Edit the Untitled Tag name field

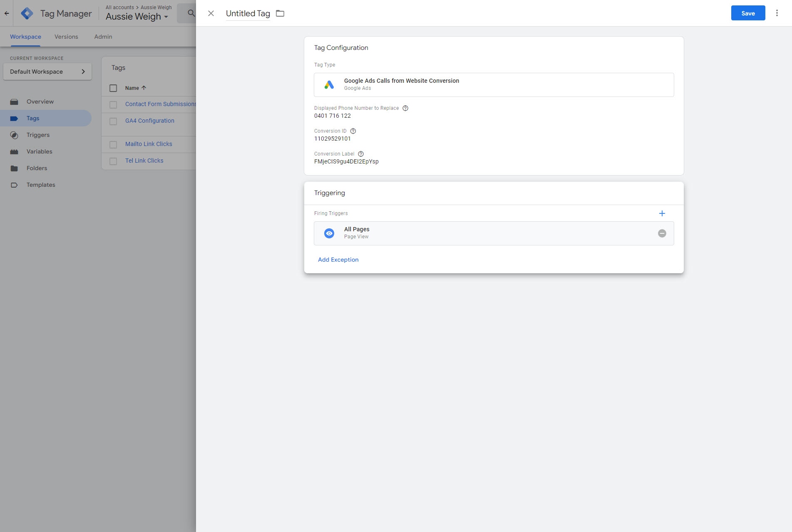pyautogui.click(x=248, y=13)
